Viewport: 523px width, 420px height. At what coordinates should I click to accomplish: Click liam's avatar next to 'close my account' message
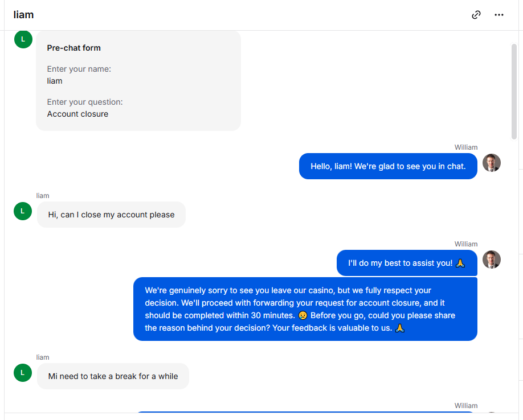(x=23, y=211)
